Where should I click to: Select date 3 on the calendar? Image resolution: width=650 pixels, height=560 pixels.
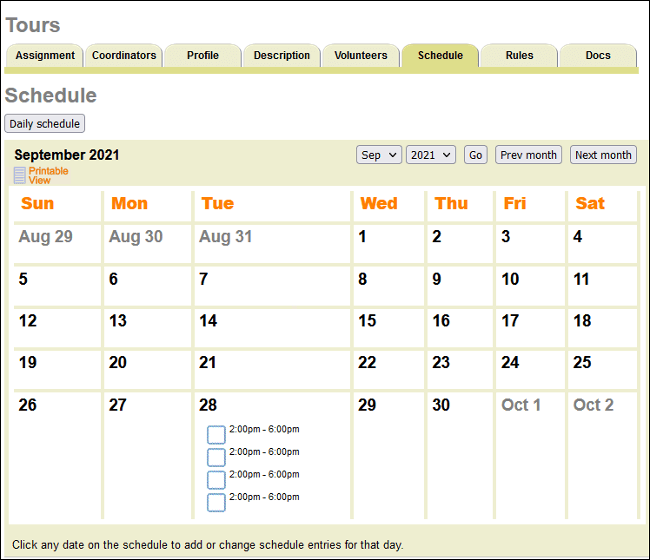pyautogui.click(x=506, y=237)
